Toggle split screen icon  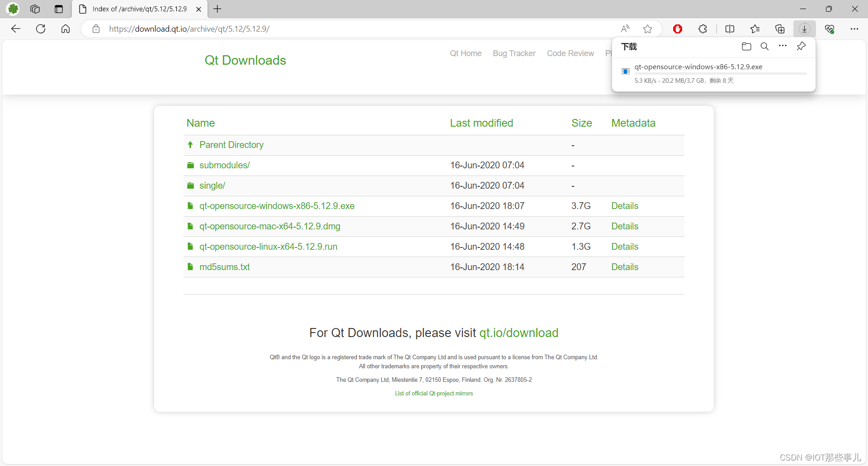coord(730,29)
